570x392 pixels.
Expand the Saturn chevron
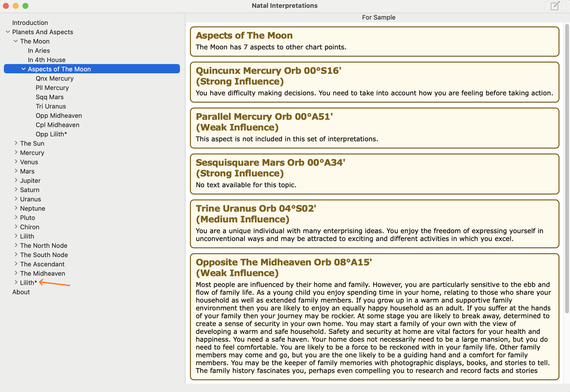pyautogui.click(x=16, y=190)
